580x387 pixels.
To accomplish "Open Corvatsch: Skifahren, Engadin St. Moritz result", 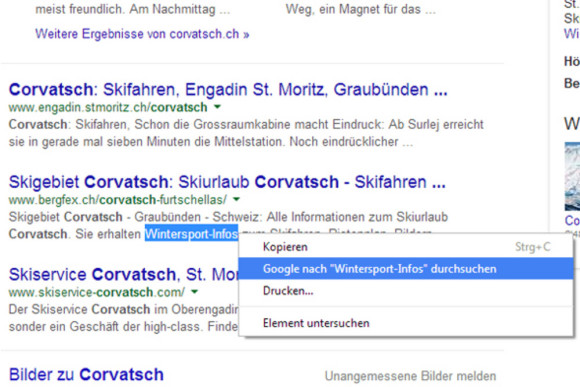I will [x=228, y=90].
